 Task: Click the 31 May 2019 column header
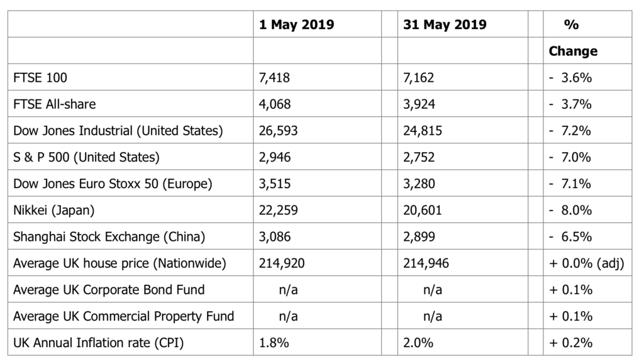coord(445,25)
